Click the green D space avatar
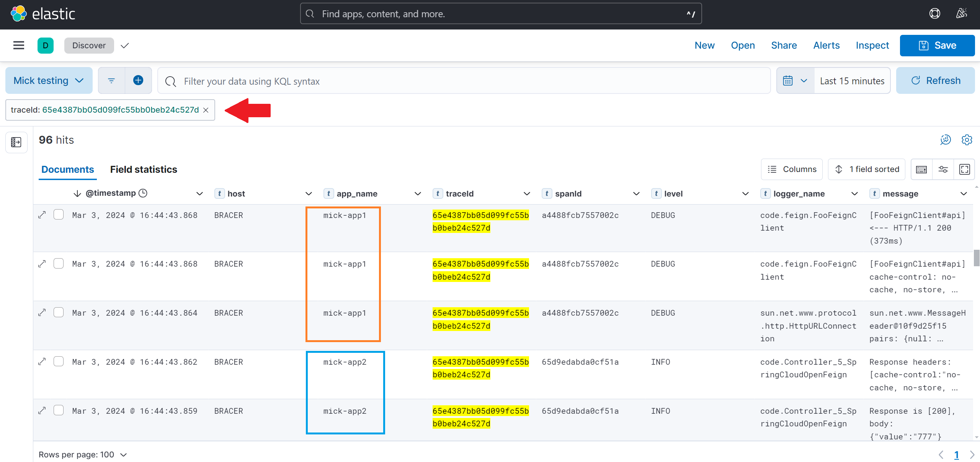The image size is (980, 462). point(46,46)
